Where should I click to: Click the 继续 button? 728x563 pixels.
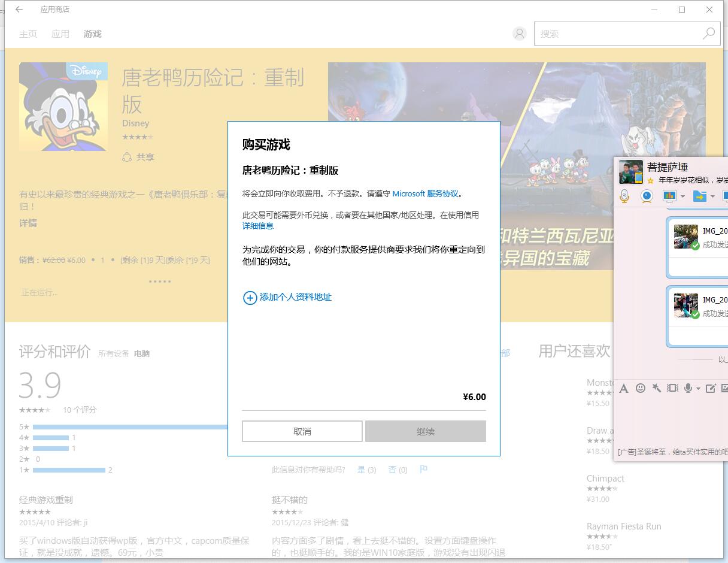426,431
